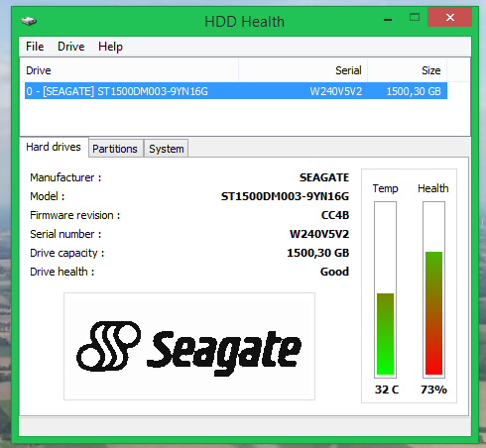Click the bold W240V5V2 serial number value
The height and width of the screenshot is (448, 486).
(x=319, y=234)
